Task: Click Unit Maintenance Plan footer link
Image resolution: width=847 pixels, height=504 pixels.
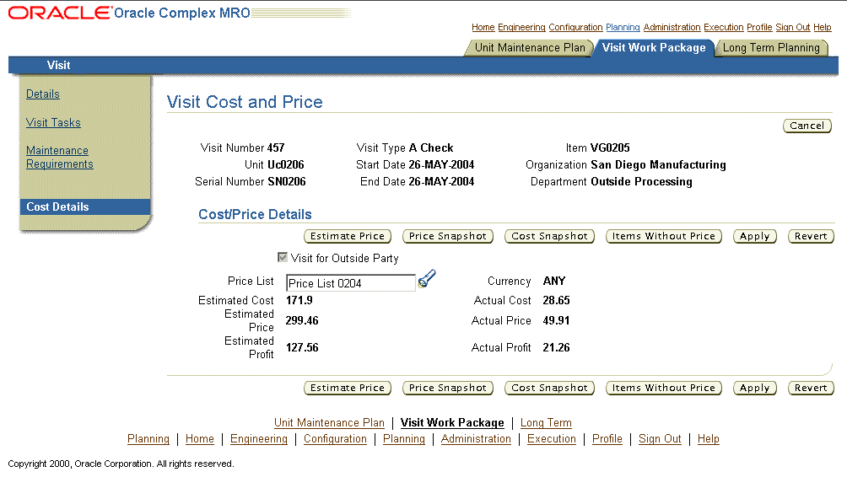Action: pos(329,422)
